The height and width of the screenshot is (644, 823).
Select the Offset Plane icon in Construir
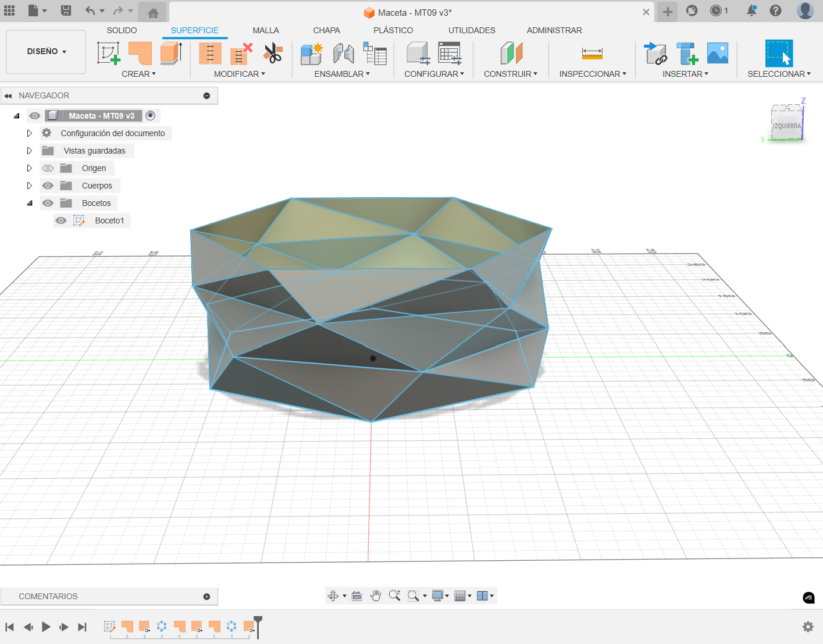point(511,53)
